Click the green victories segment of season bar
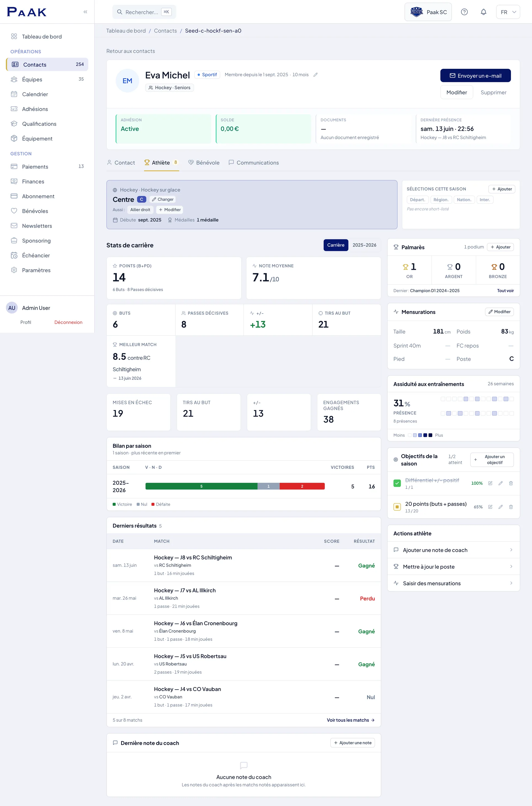Image resolution: width=532 pixels, height=806 pixels. [201, 486]
